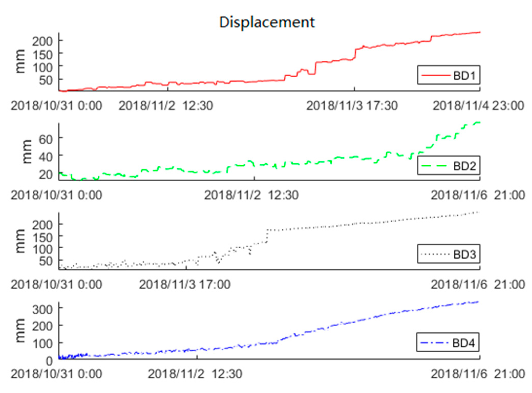Click BD4 chart's 2018/11/2 12:30 label
The image size is (532, 393).
195,374
